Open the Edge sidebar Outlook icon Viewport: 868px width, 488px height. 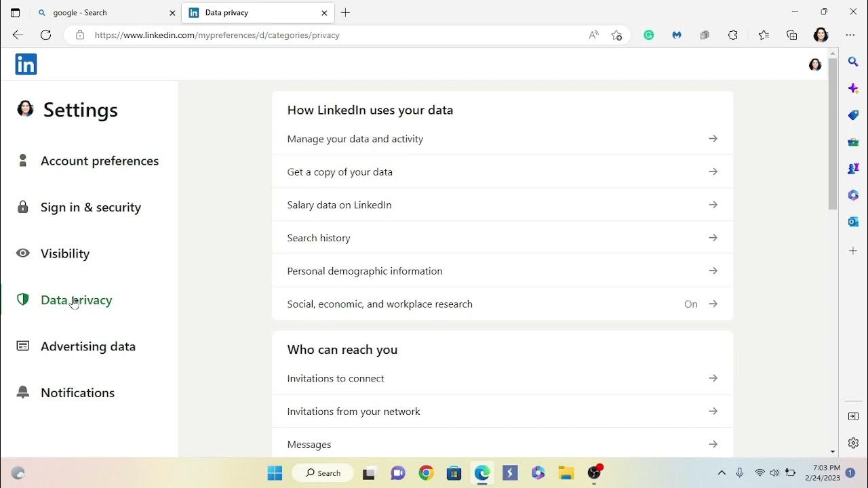[x=854, y=222]
